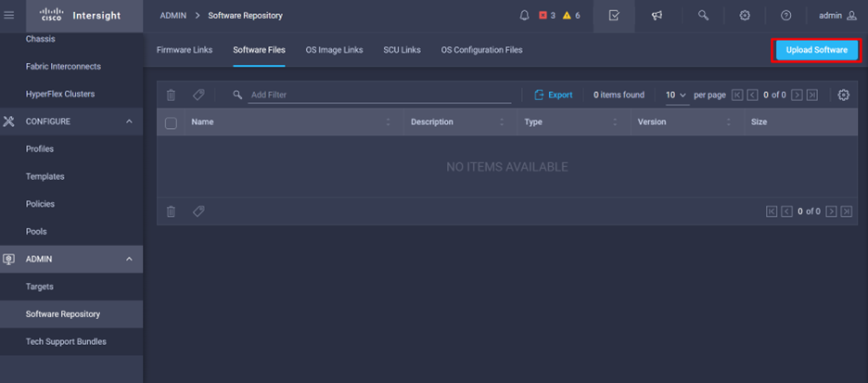Image resolution: width=868 pixels, height=383 pixels.
Task: Open Description column options menu
Action: 502,122
